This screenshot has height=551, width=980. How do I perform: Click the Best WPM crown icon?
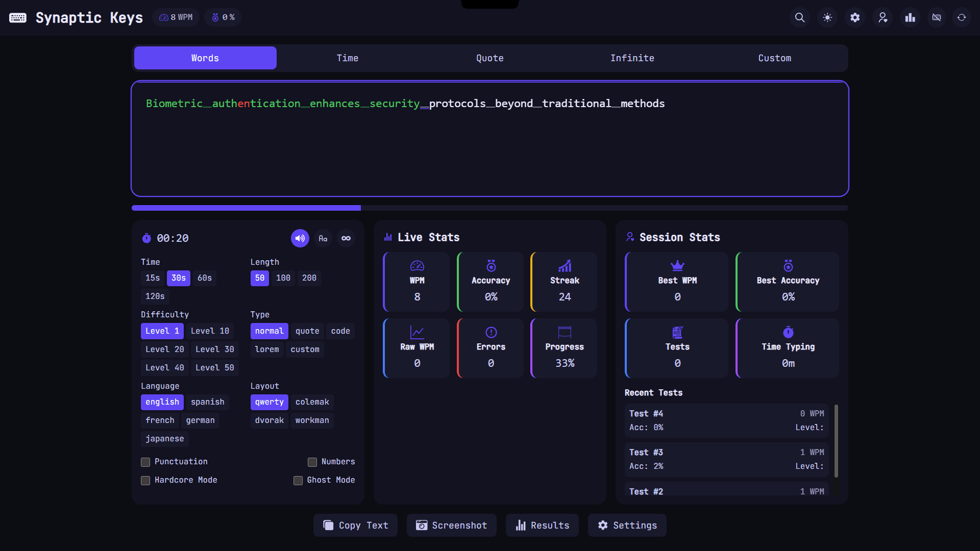677,266
